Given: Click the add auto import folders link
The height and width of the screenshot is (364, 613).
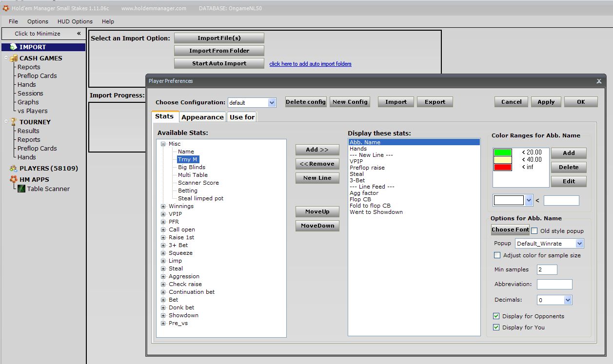Looking at the screenshot, I should click(x=310, y=64).
